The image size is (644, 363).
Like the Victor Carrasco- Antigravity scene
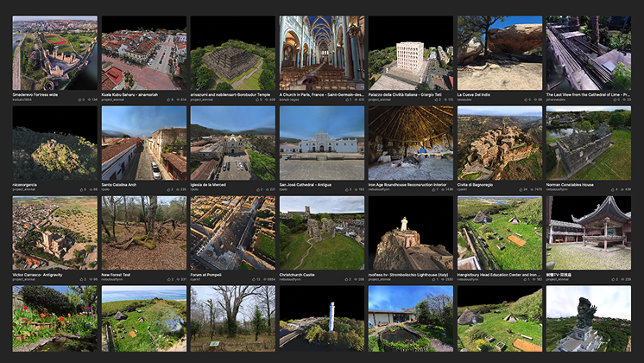click(x=81, y=279)
